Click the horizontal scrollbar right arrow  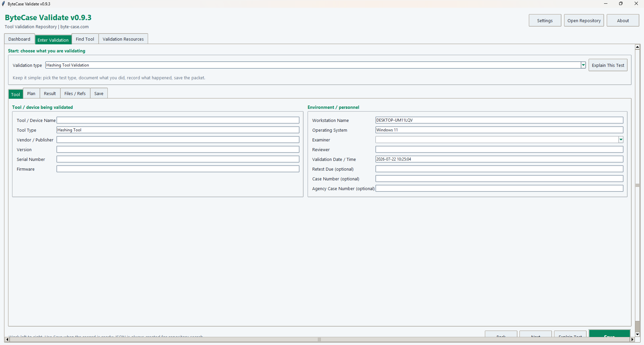click(632, 340)
